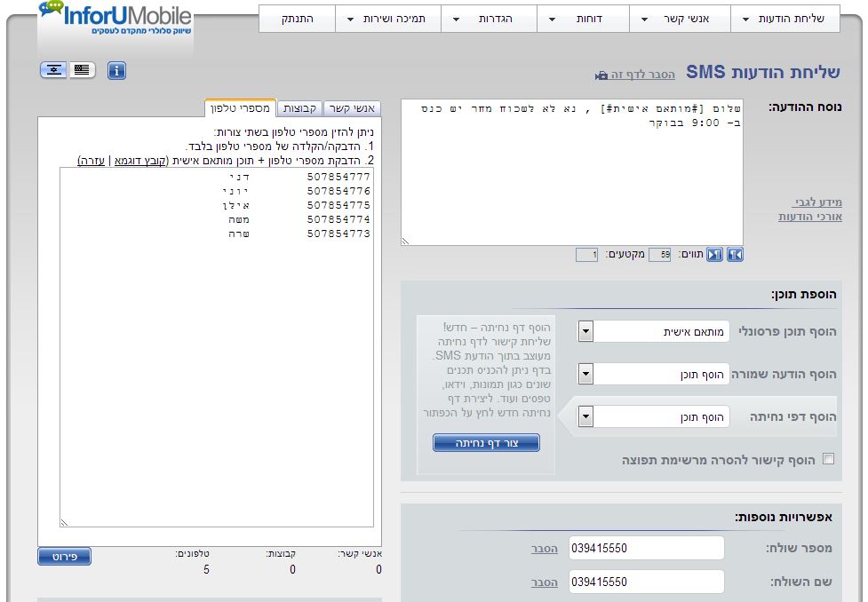Expand the 'הוסף הודעה שמורה' dropdown
The height and width of the screenshot is (602, 868).
click(585, 374)
